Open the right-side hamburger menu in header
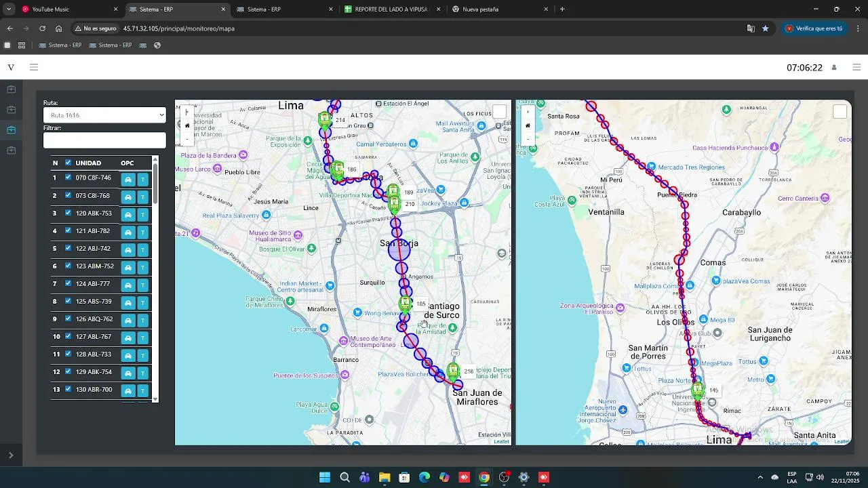Image resolution: width=868 pixels, height=488 pixels. click(x=856, y=67)
